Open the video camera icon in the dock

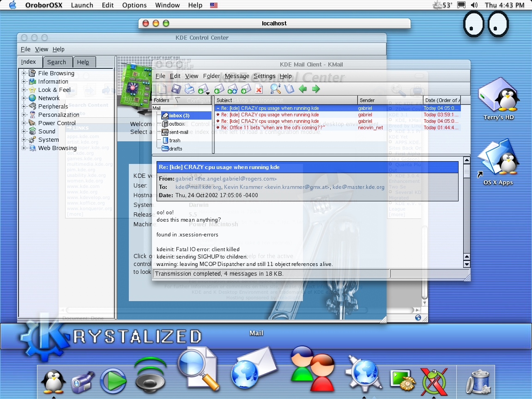coord(83,382)
